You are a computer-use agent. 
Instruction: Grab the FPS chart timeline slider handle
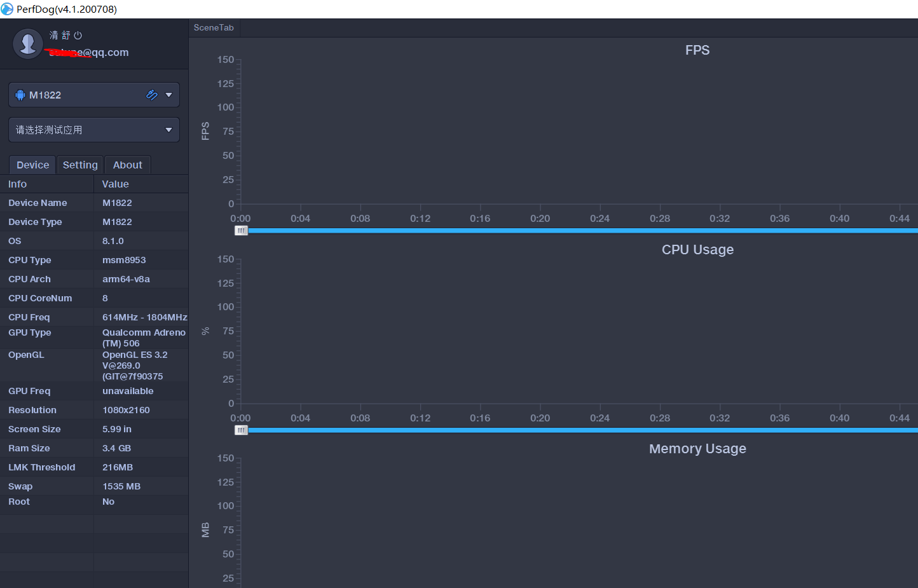click(x=241, y=231)
